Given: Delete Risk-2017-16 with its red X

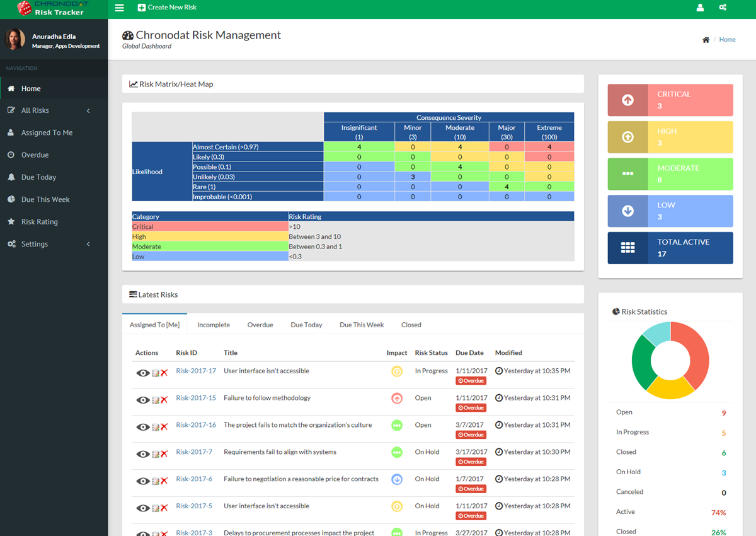Looking at the screenshot, I should click(164, 428).
